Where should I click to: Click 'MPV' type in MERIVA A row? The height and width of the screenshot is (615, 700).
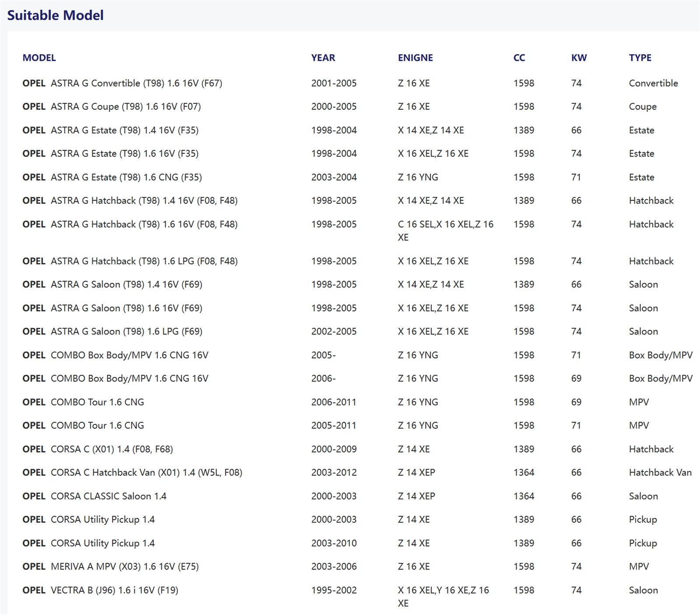[x=639, y=566]
